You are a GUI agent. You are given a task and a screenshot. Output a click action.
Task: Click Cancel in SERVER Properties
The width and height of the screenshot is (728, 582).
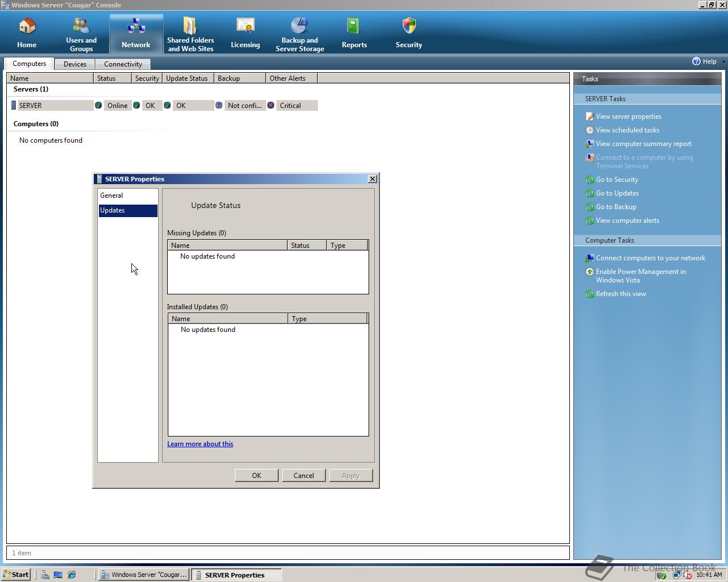point(304,476)
